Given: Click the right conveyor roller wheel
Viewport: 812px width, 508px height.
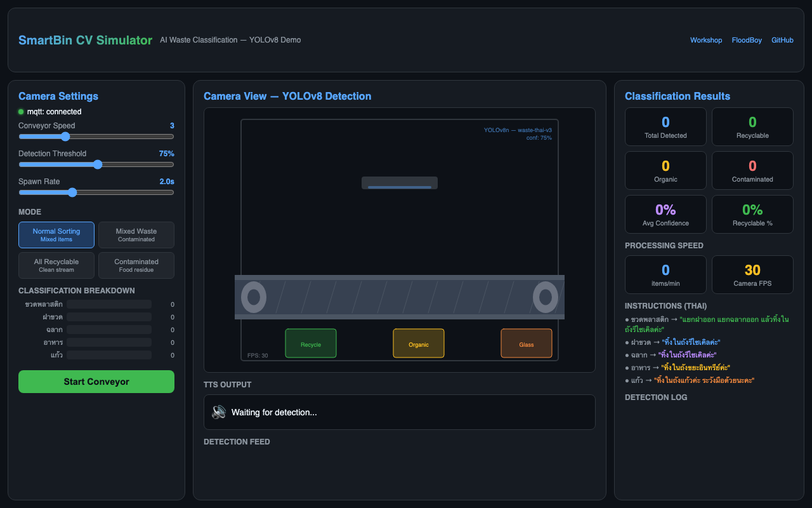Looking at the screenshot, I should point(545,297).
